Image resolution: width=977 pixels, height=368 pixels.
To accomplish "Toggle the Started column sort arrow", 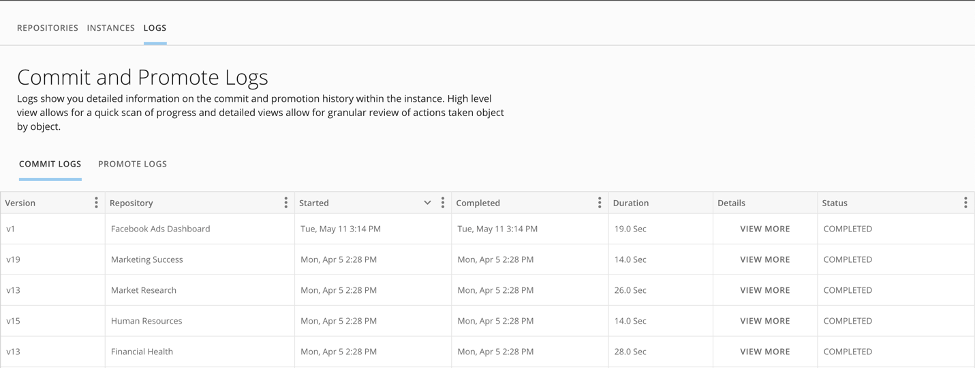I will (x=427, y=202).
